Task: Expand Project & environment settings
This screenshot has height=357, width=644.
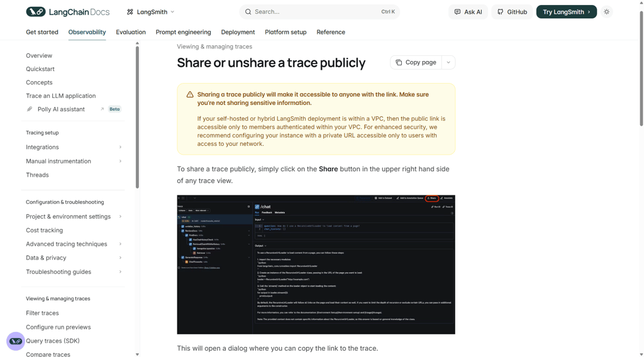Action: (x=74, y=216)
